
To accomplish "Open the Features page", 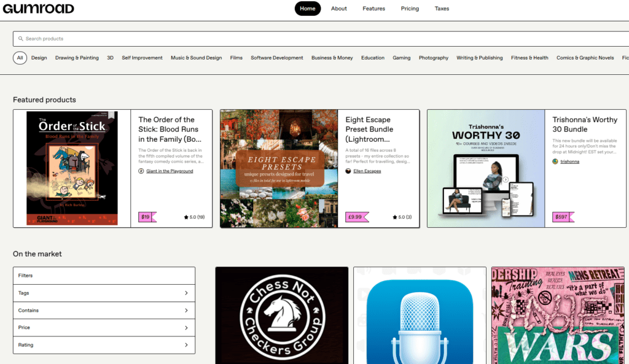I will coord(374,9).
